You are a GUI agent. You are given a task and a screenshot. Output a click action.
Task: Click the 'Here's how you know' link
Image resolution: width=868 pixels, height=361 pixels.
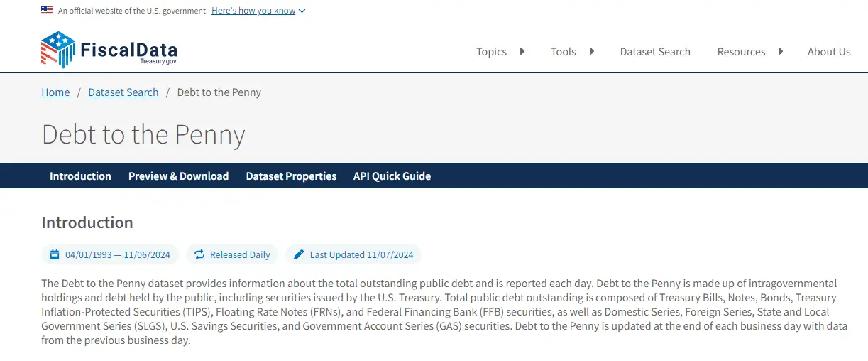pos(253,11)
